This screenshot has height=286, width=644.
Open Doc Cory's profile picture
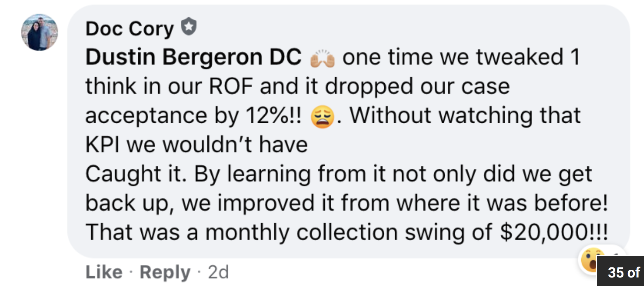pyautogui.click(x=39, y=33)
